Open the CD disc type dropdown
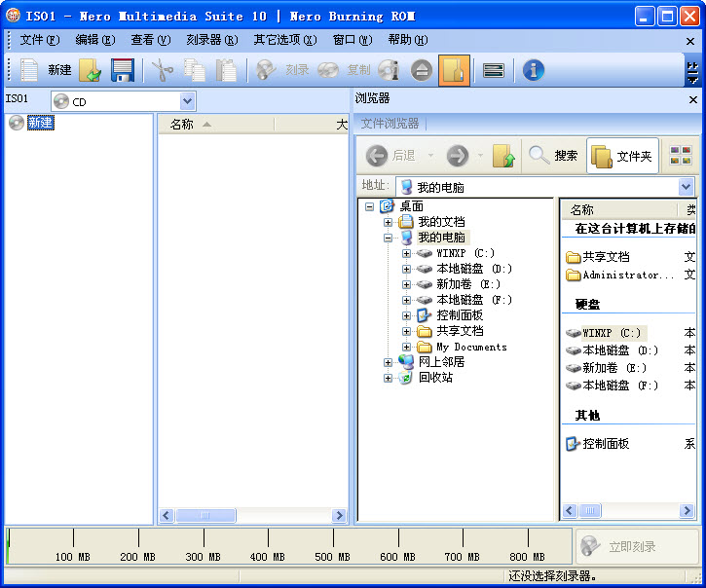 [x=187, y=101]
